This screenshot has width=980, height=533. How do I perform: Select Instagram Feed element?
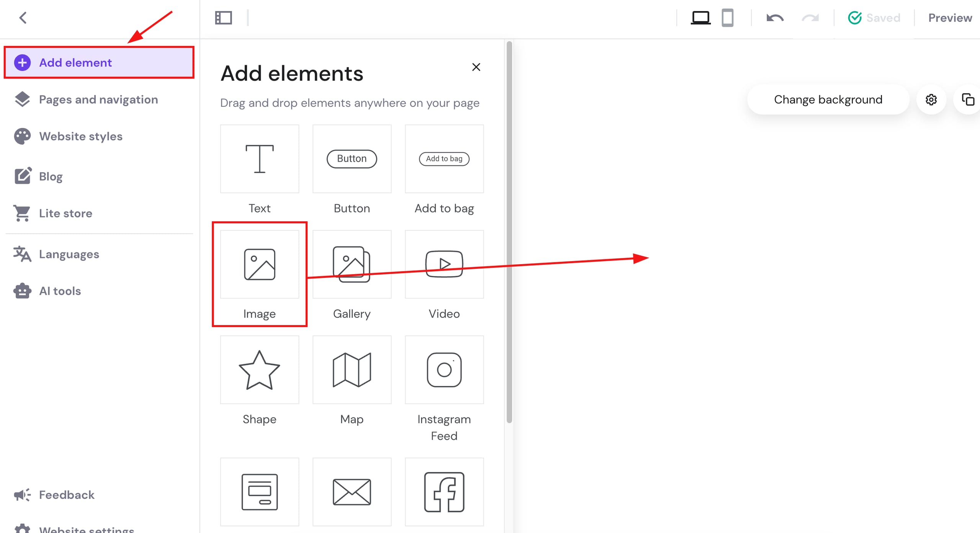[444, 370]
